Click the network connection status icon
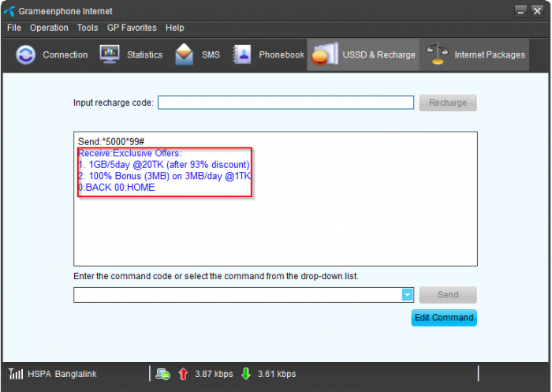 tap(163, 374)
